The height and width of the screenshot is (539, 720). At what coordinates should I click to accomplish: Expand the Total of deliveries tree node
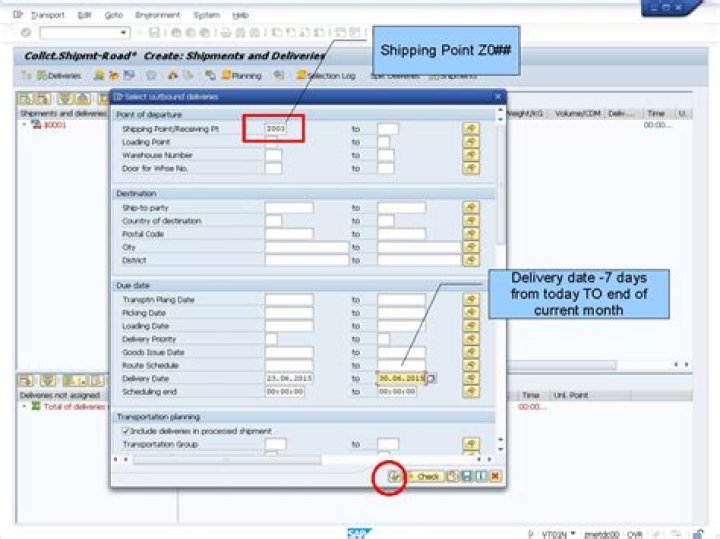click(24, 406)
